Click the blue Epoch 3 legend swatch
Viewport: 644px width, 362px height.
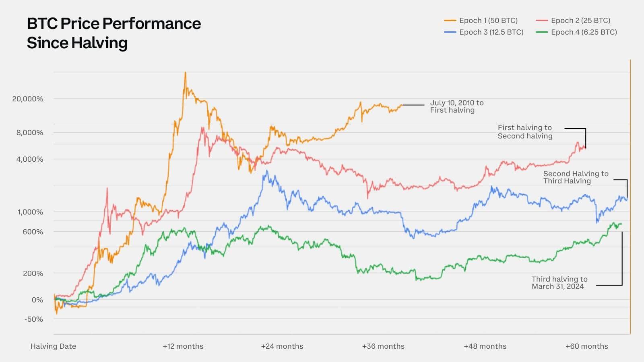[450, 32]
